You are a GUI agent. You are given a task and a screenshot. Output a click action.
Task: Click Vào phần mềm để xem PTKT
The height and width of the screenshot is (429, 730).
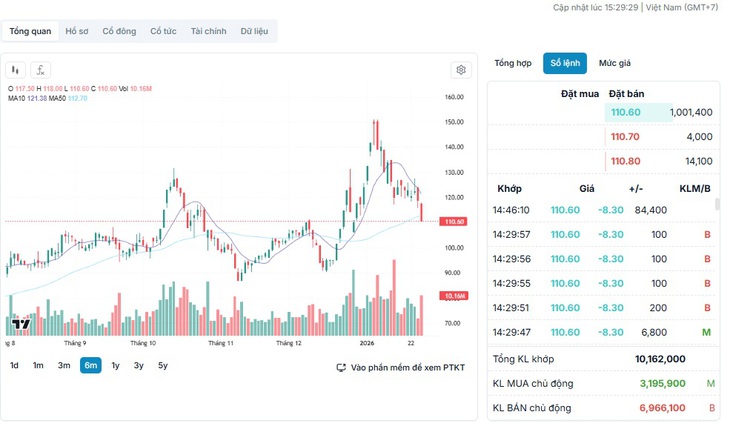[x=408, y=368]
